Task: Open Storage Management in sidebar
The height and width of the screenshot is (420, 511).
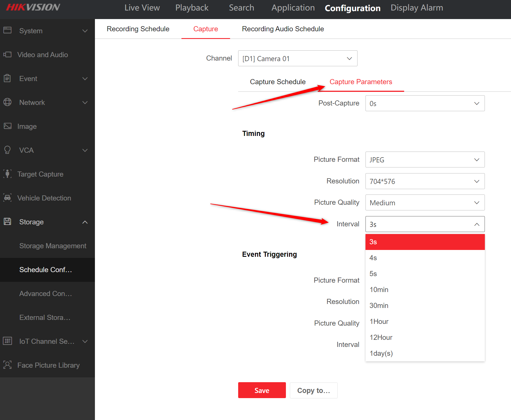Action: coord(47,246)
